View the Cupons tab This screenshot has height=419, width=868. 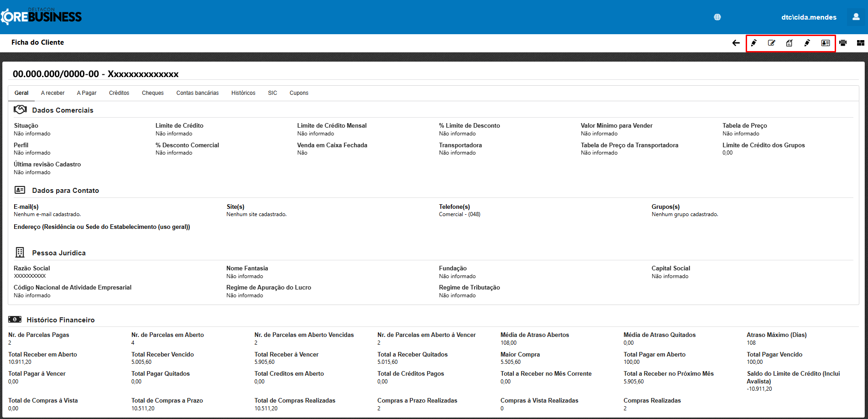299,93
